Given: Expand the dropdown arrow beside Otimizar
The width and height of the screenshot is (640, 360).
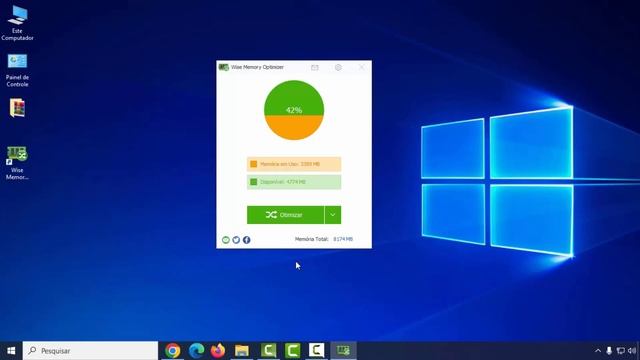Looking at the screenshot, I should coord(333,215).
